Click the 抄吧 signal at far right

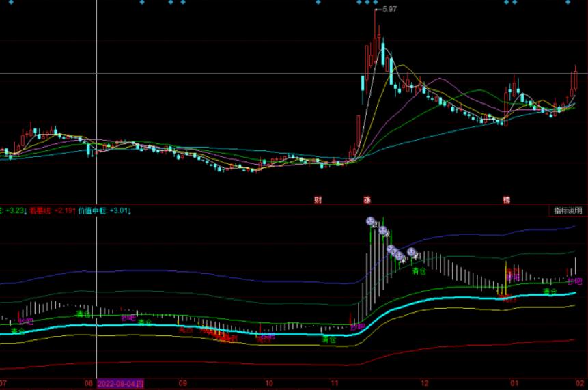[x=574, y=281]
